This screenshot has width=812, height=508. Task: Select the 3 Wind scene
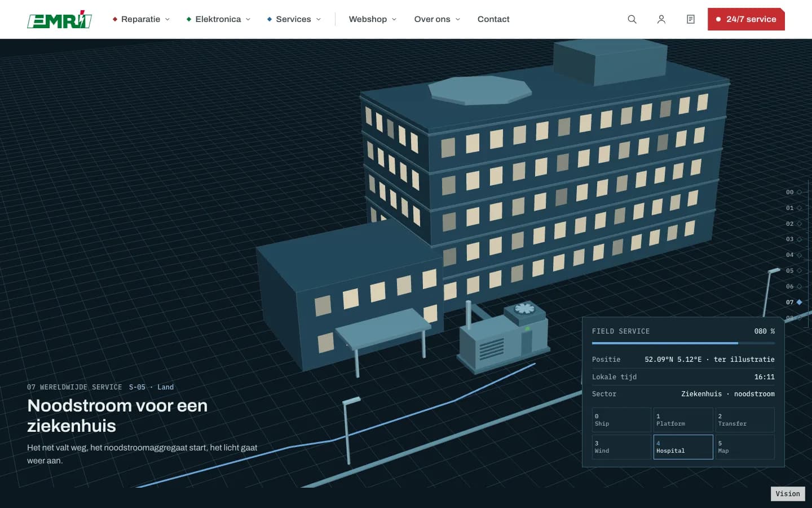pos(621,447)
